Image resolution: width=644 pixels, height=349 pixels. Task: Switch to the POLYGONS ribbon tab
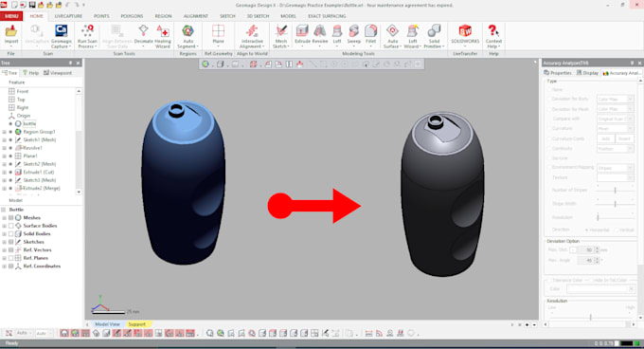point(132,16)
